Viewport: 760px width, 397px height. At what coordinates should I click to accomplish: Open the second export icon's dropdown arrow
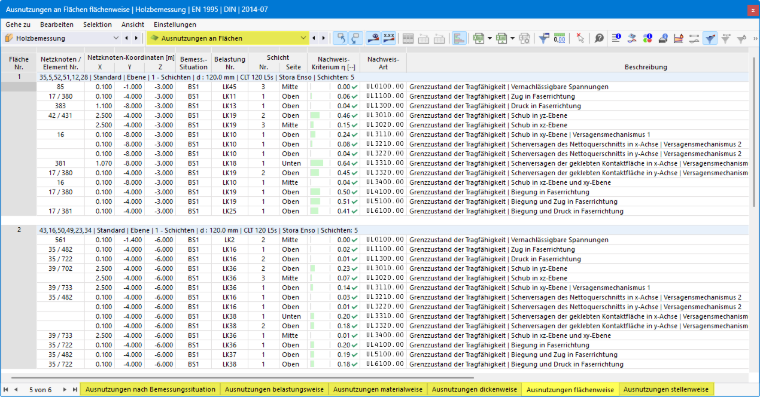pyautogui.click(x=512, y=38)
